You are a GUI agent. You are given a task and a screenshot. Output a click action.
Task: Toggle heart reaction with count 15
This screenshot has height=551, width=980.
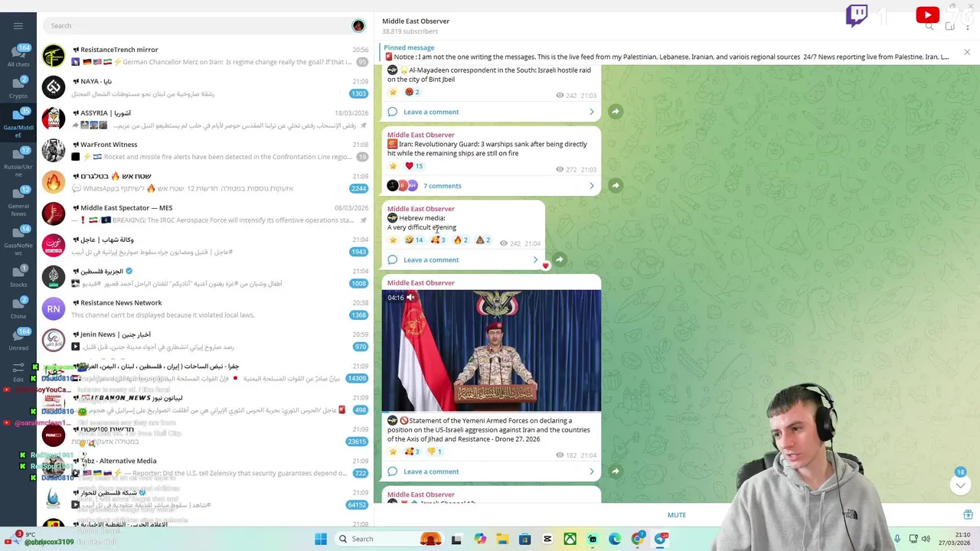413,165
